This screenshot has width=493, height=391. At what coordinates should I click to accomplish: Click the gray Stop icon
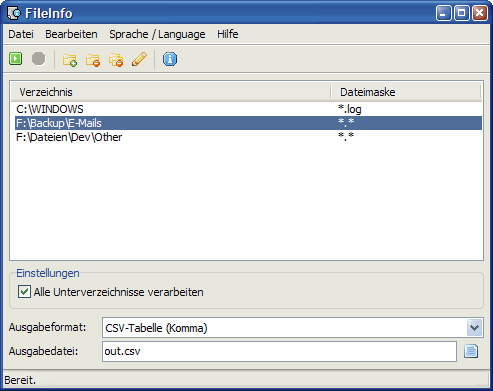(38, 59)
